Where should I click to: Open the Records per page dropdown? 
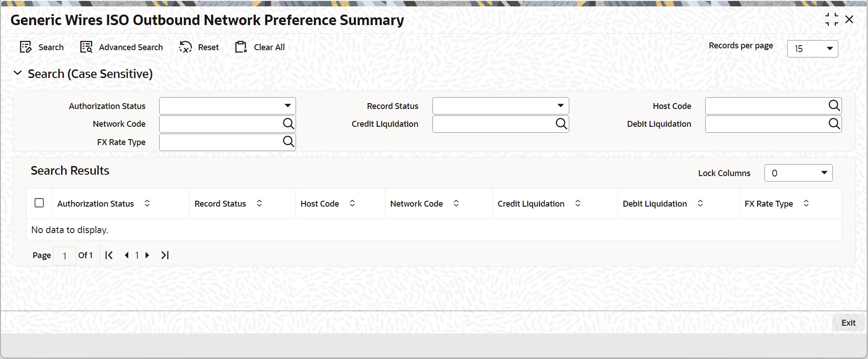tap(813, 48)
